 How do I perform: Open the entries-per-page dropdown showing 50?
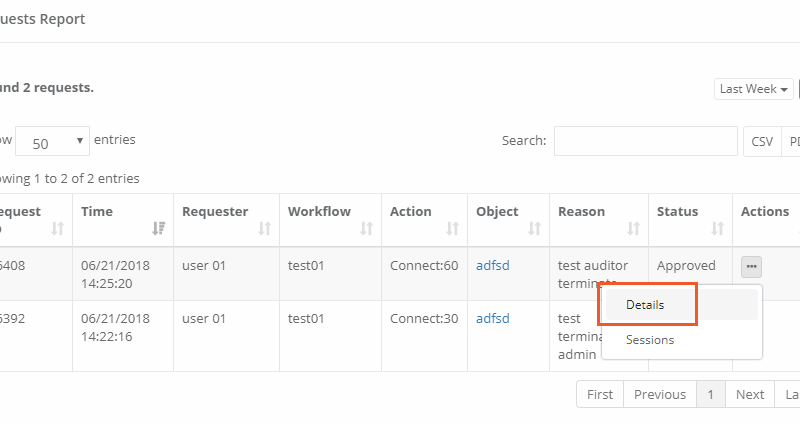(x=52, y=142)
